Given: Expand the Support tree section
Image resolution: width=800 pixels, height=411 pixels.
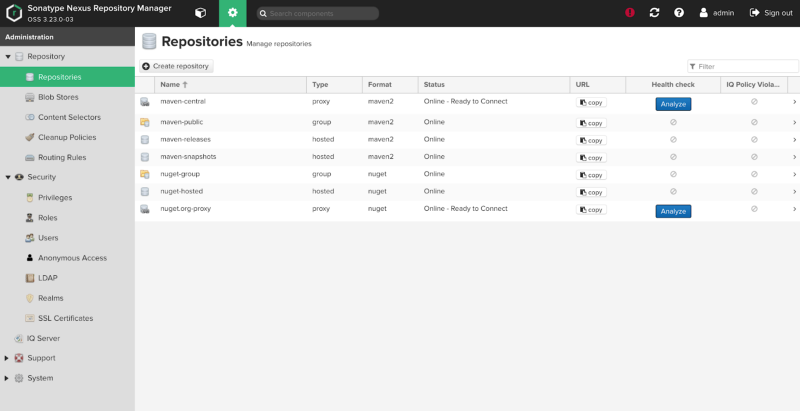Looking at the screenshot, I should [x=8, y=358].
